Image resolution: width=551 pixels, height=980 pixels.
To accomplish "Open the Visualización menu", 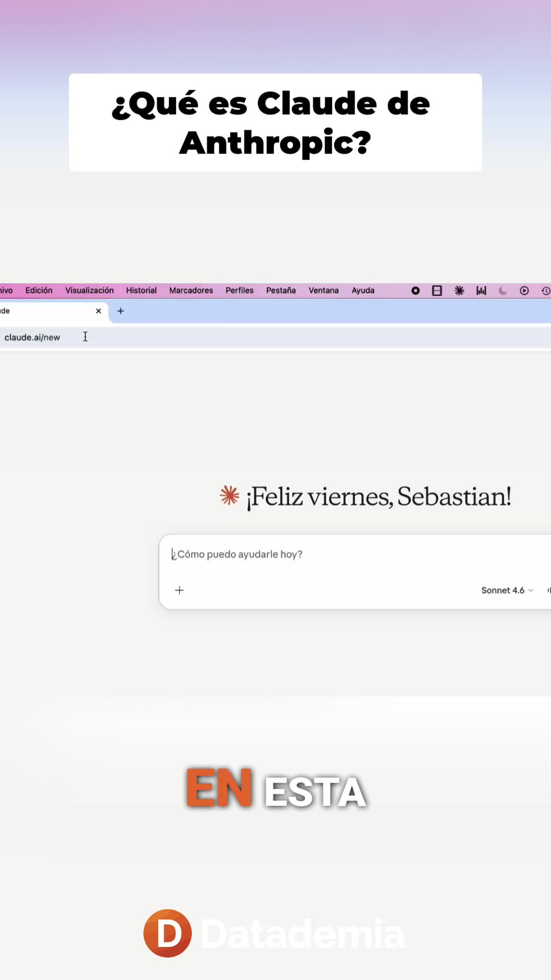I will pyautogui.click(x=89, y=290).
